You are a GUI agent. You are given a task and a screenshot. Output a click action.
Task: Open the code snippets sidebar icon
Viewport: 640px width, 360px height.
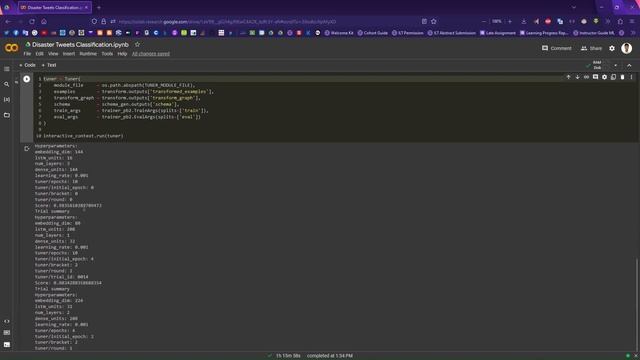7,321
